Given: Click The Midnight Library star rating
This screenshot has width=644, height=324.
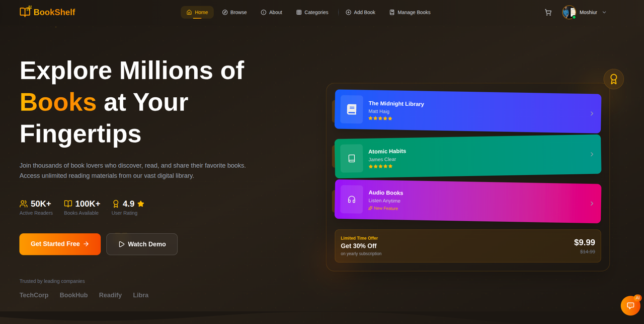Looking at the screenshot, I should click(380, 118).
